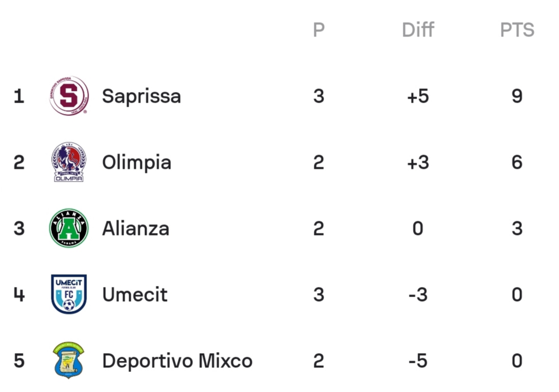Click Olimpia's 6 points value
The height and width of the screenshot is (392, 559).
(517, 162)
